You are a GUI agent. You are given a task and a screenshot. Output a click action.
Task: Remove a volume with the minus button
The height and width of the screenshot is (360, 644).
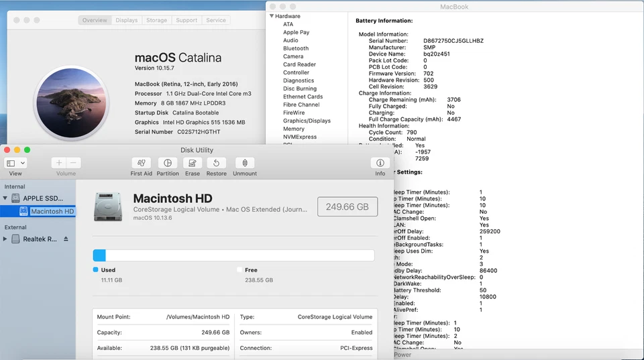point(73,163)
